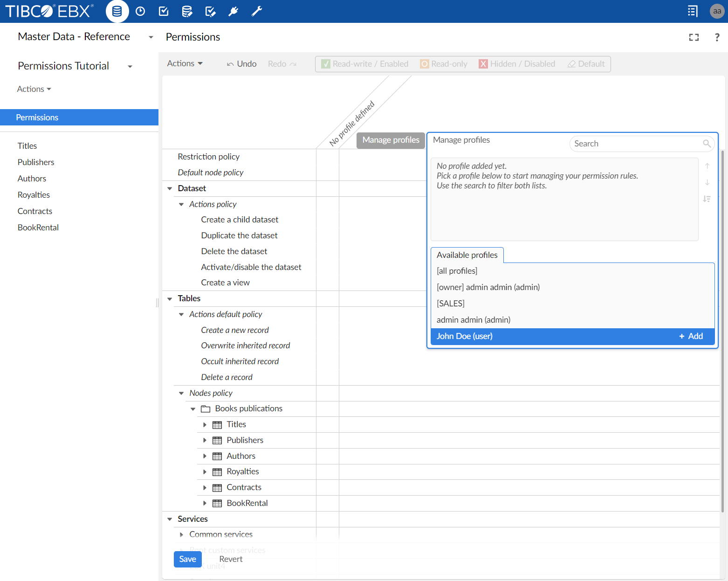Viewport: 728px width, 581px height.
Task: Open the Data section via database icon
Action: [x=117, y=11]
